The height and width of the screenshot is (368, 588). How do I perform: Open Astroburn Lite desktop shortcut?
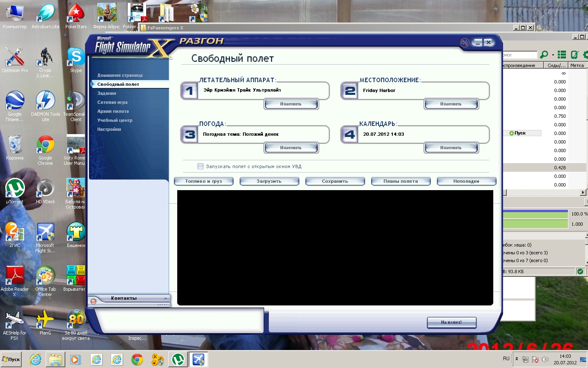pyautogui.click(x=45, y=16)
